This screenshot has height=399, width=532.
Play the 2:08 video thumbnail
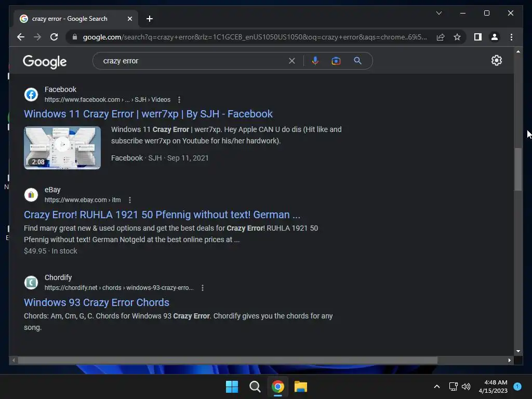pyautogui.click(x=62, y=148)
